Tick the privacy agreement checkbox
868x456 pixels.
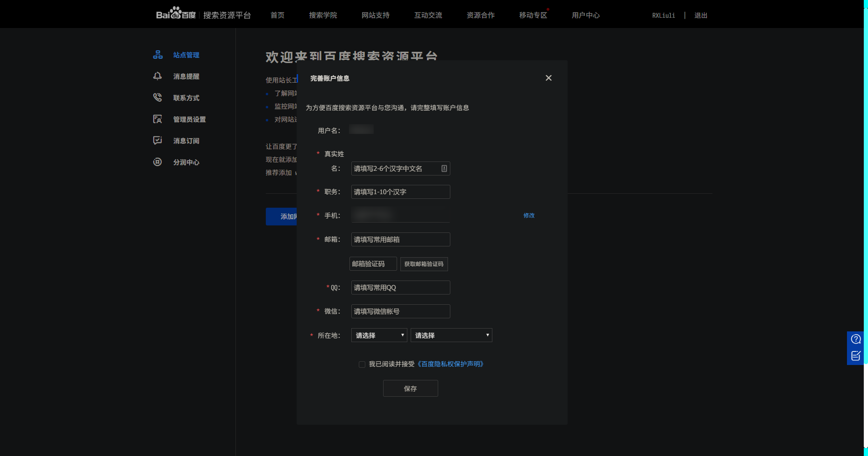click(x=362, y=365)
